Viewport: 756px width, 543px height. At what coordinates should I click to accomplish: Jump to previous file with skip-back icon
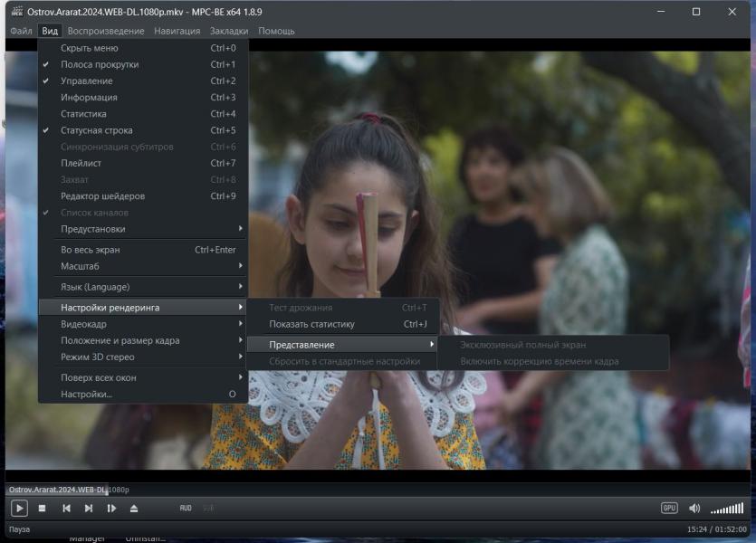[x=66, y=509]
